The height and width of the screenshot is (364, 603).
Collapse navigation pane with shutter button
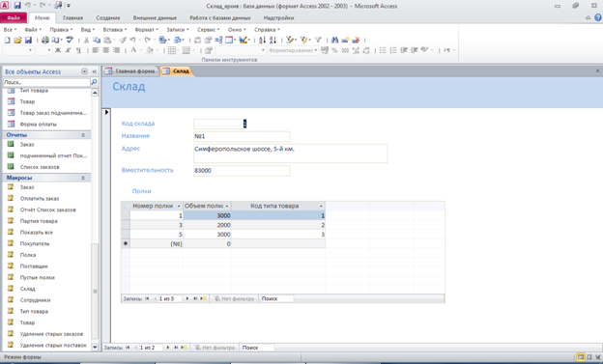coord(95,71)
